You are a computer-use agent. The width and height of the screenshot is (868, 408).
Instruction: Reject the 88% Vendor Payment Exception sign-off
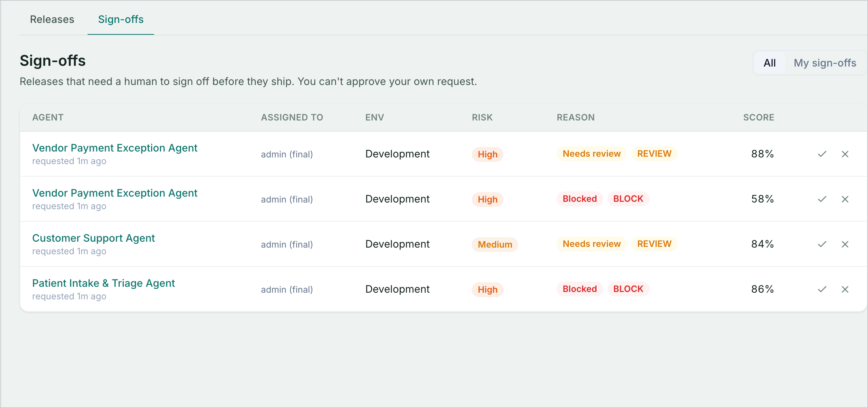coord(845,154)
